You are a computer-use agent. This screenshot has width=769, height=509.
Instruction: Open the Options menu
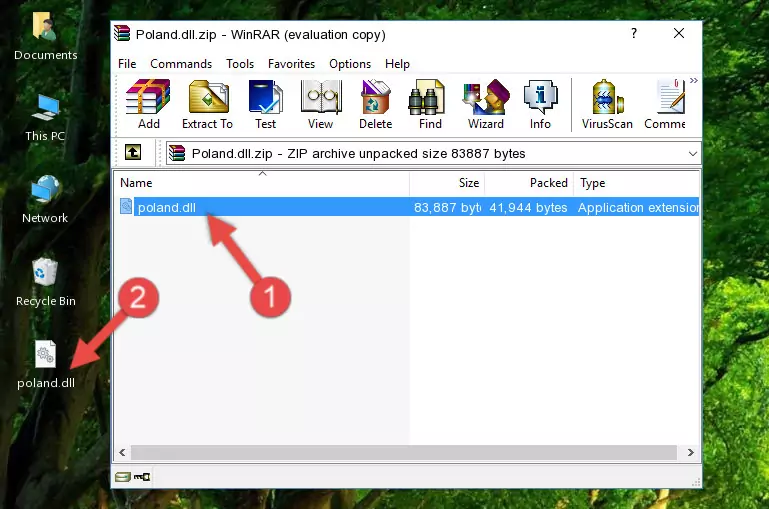tap(350, 64)
